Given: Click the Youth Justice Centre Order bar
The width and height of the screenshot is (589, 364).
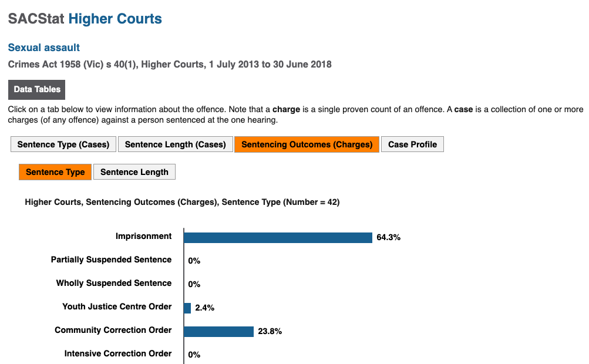Looking at the screenshot, I should coord(187,308).
